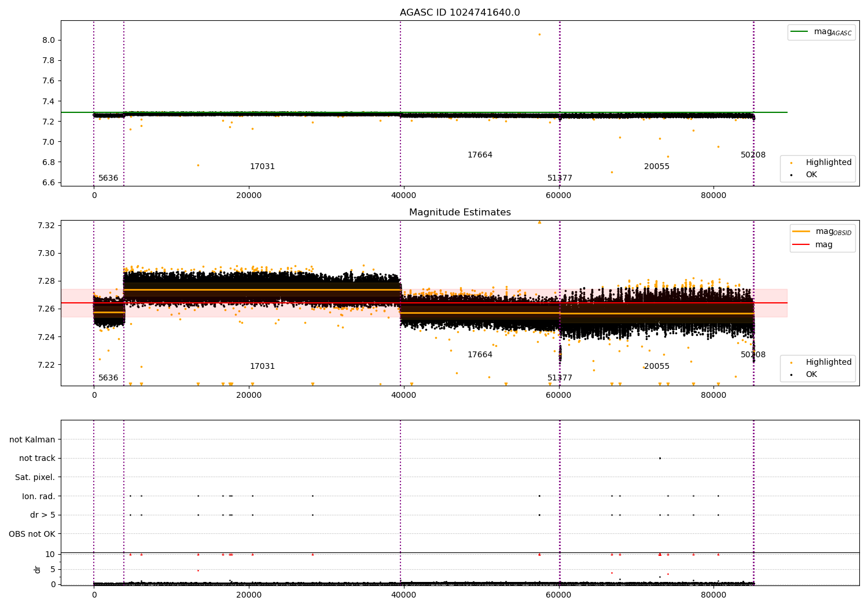Image resolution: width=868 pixels, height=608 pixels.
Task: Click the 7.32 y-axis tick label
Action: pos(46,225)
